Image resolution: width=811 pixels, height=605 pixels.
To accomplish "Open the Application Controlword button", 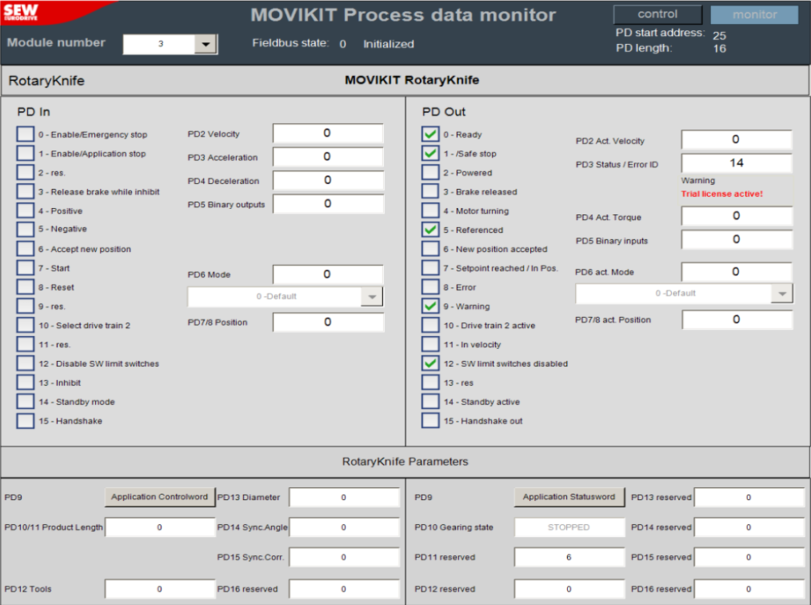I will click(159, 497).
